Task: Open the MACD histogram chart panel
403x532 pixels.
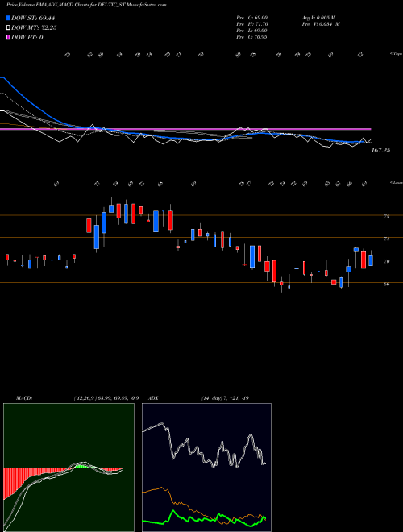Action: 69,468
